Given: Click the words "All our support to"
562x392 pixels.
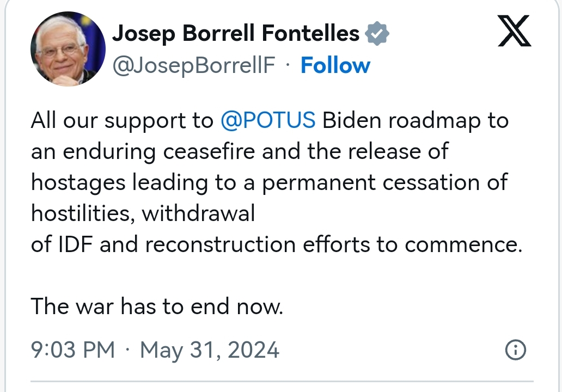Looking at the screenshot, I should tap(122, 120).
